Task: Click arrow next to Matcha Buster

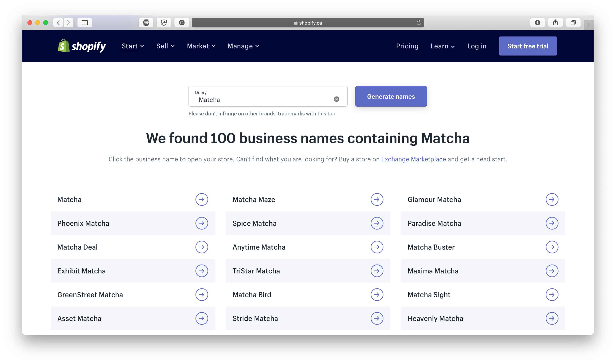Action: (x=552, y=247)
